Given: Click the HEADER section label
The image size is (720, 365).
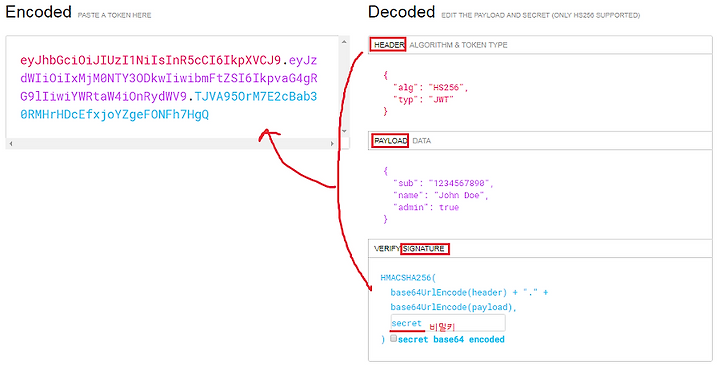Looking at the screenshot, I should coord(388,45).
